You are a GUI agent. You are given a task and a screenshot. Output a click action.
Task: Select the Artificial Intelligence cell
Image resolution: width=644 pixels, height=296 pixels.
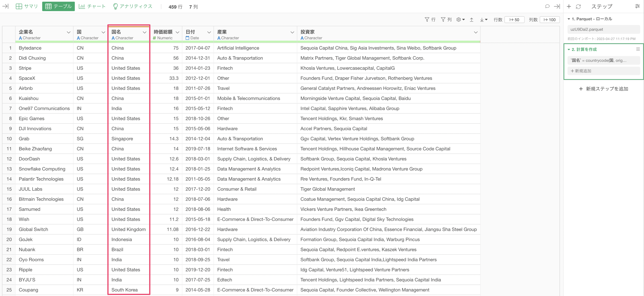tap(255, 48)
